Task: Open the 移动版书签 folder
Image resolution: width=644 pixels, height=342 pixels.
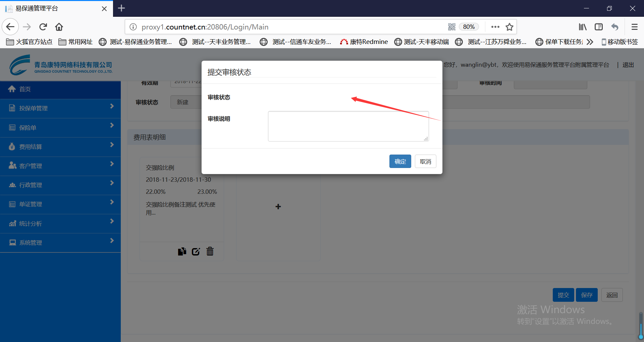Action: point(620,42)
